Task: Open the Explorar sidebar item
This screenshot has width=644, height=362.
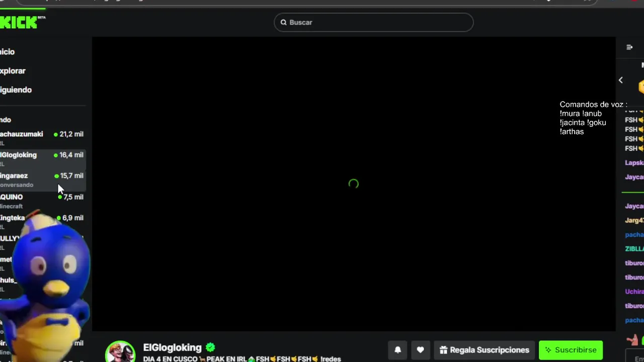Action: point(13,71)
